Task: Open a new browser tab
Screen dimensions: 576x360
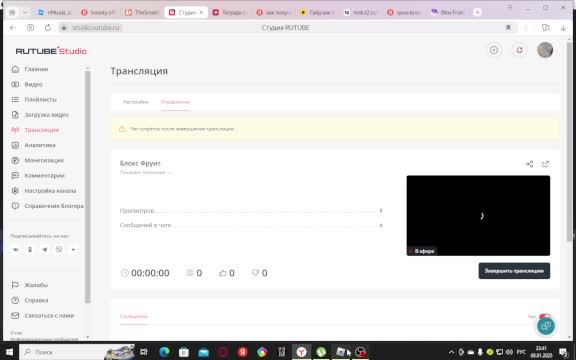Action: (477, 12)
